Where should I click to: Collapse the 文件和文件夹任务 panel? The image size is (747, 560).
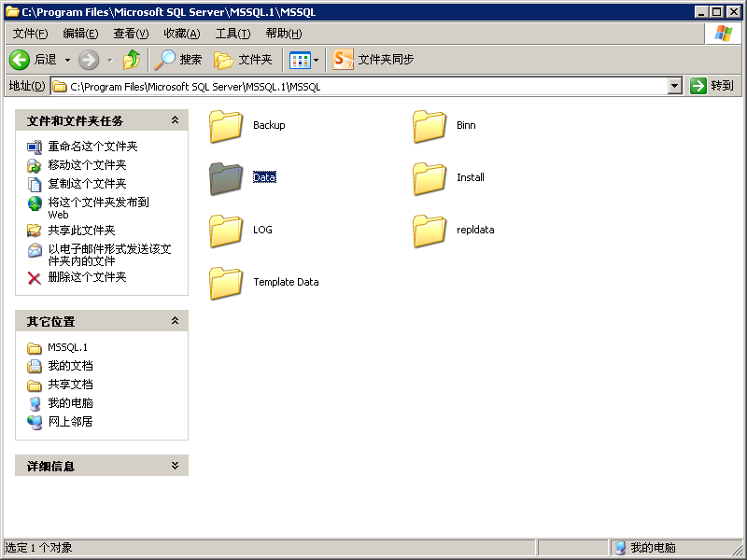(175, 120)
